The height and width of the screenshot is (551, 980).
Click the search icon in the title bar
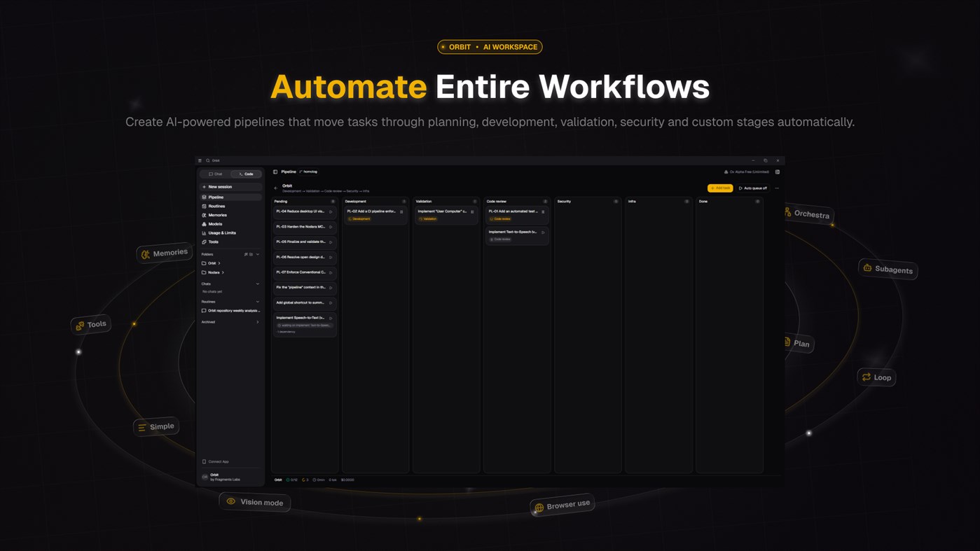[x=208, y=160]
